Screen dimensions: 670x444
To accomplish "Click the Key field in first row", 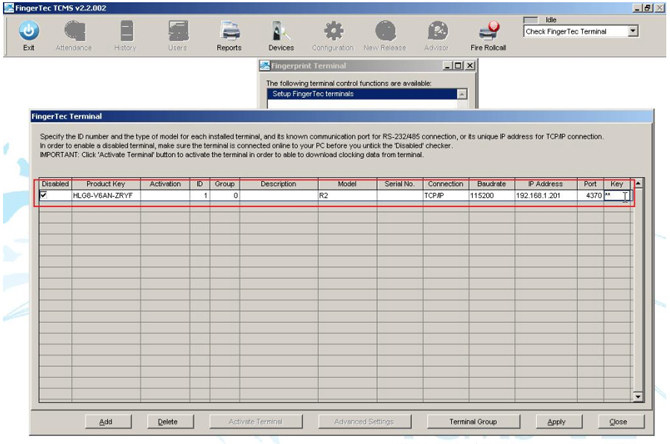I will click(x=617, y=196).
